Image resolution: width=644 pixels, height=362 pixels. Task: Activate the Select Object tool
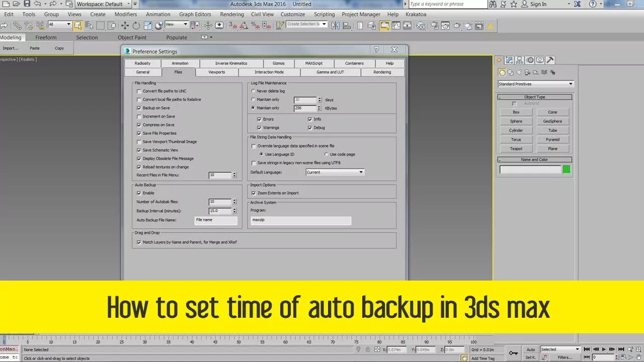[78, 25]
